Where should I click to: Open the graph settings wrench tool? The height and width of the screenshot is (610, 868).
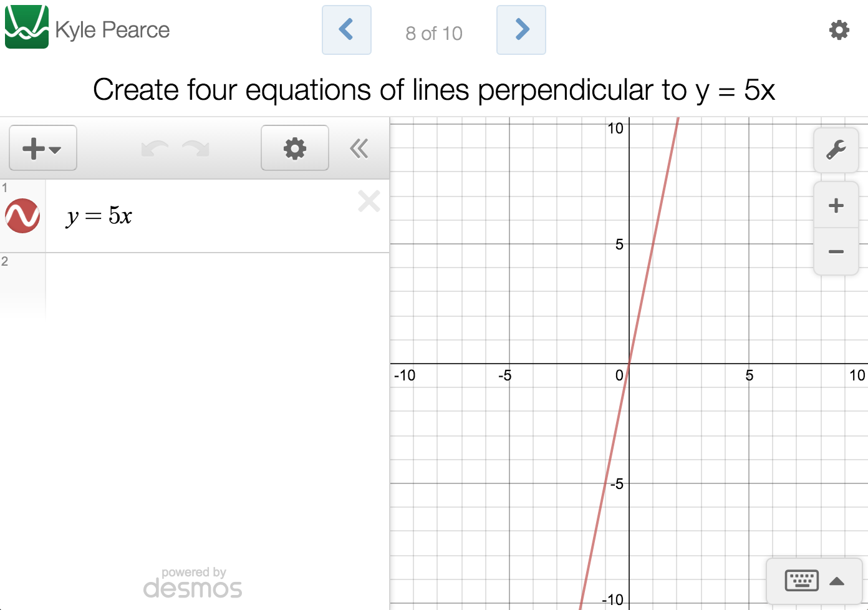(x=836, y=150)
